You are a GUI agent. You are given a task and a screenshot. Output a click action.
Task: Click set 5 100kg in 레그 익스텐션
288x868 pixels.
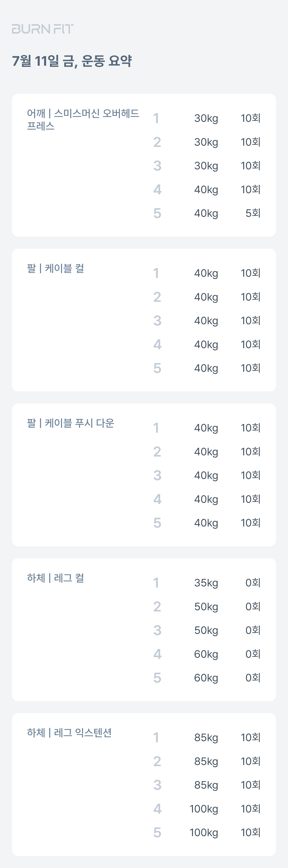204,833
